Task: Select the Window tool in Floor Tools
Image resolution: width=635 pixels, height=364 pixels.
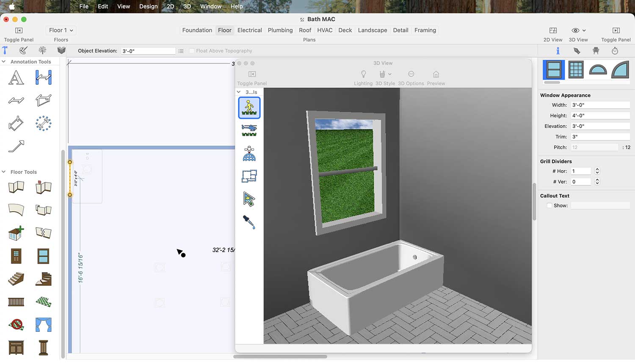Action: [x=43, y=256]
